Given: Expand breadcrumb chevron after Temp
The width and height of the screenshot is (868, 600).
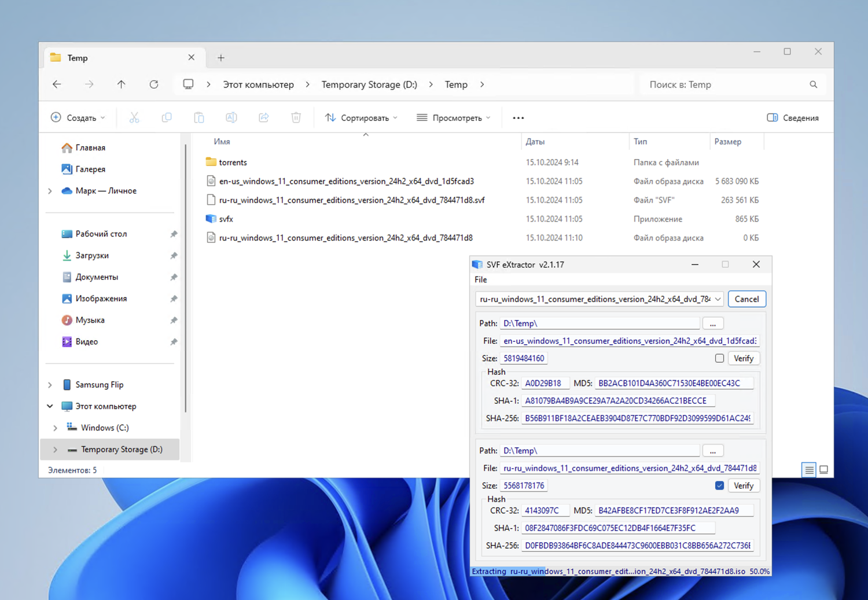Looking at the screenshot, I should pyautogui.click(x=482, y=84).
